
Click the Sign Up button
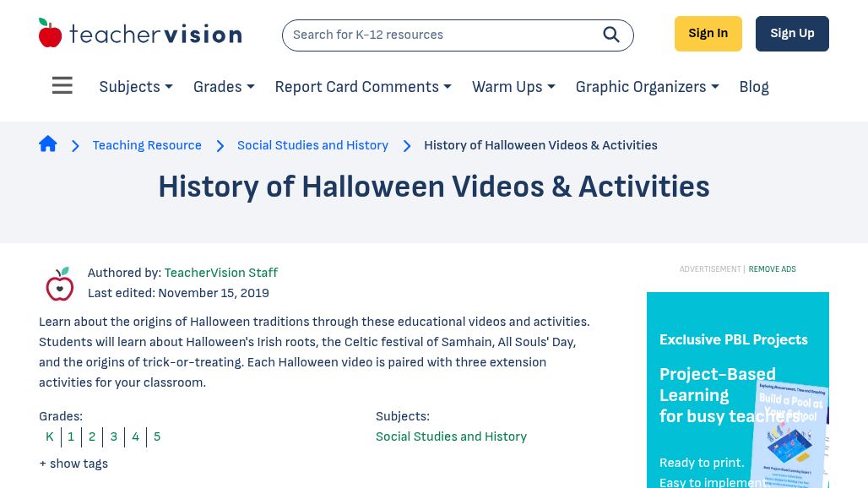pos(792,33)
